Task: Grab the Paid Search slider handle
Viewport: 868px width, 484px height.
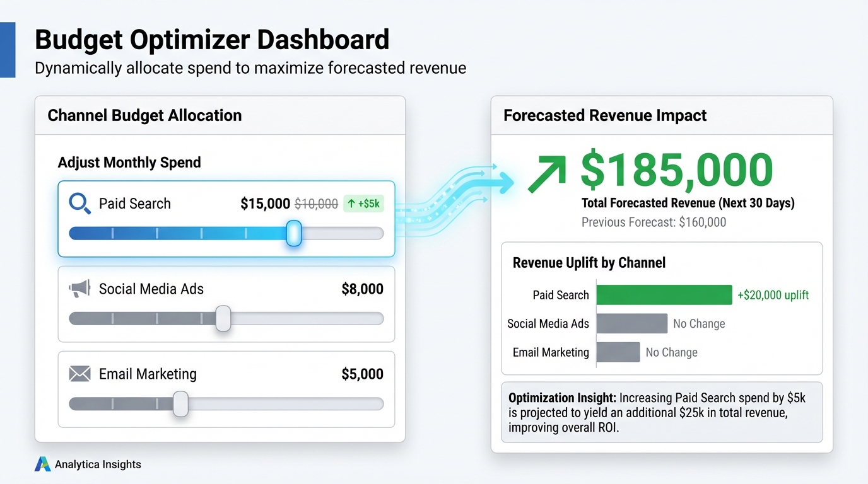Action: (x=294, y=233)
